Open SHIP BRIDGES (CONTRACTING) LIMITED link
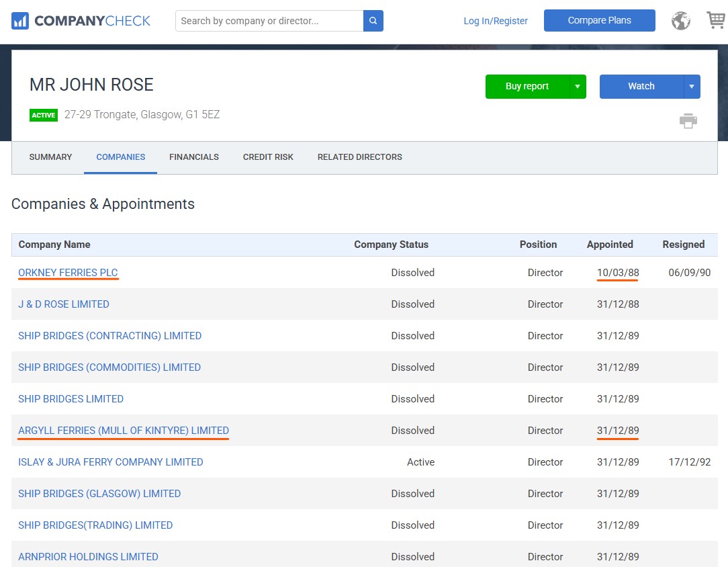Screen dimensions: 728x567 click(109, 336)
